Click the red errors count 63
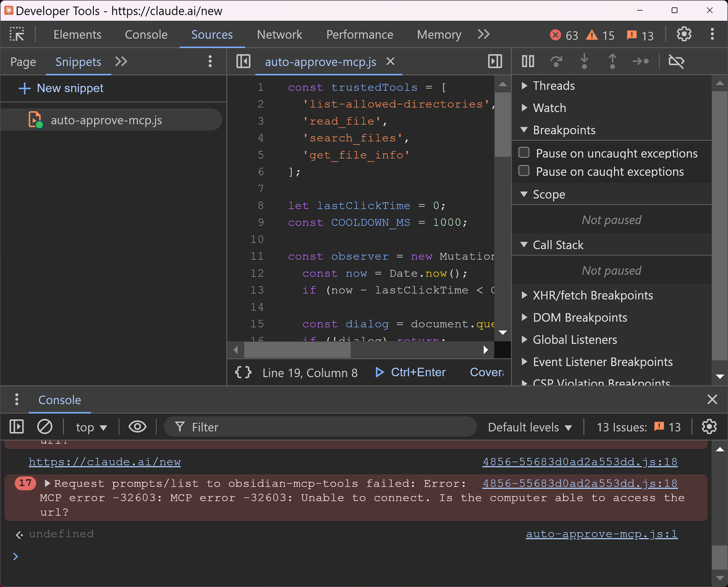The width and height of the screenshot is (728, 587). (x=564, y=35)
